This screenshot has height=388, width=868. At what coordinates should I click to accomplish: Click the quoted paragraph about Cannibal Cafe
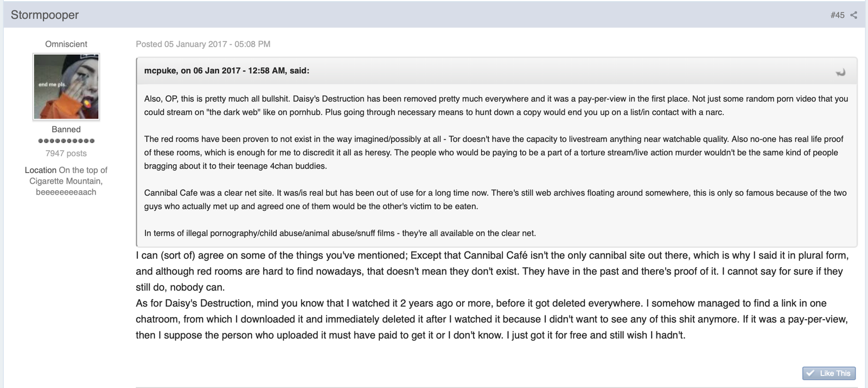pos(495,199)
